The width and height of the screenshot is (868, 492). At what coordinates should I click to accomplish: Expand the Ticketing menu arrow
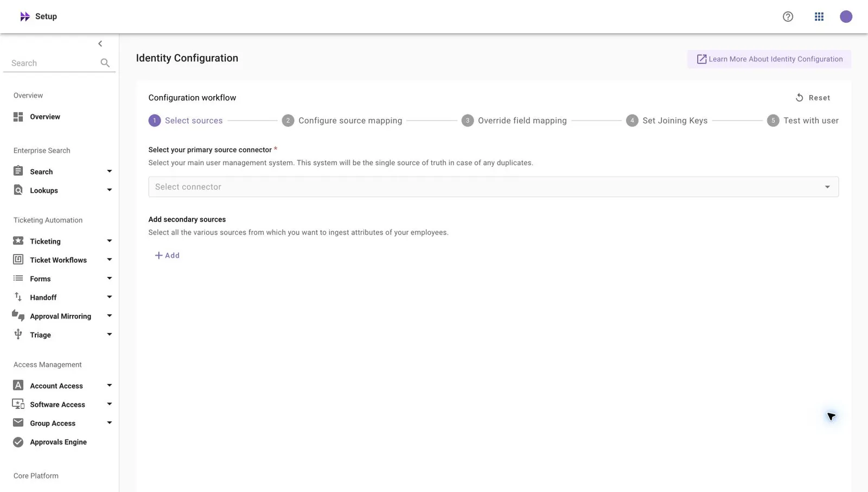[x=110, y=241]
